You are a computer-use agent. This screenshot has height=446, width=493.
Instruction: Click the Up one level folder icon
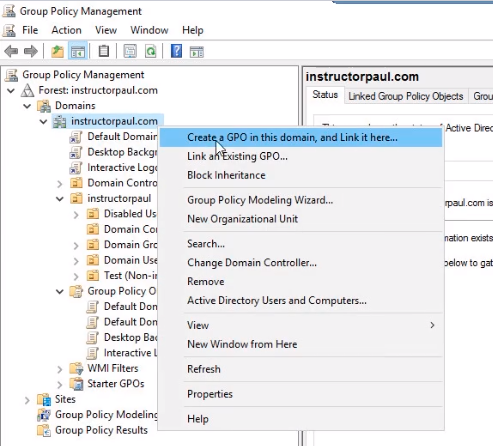(57, 52)
